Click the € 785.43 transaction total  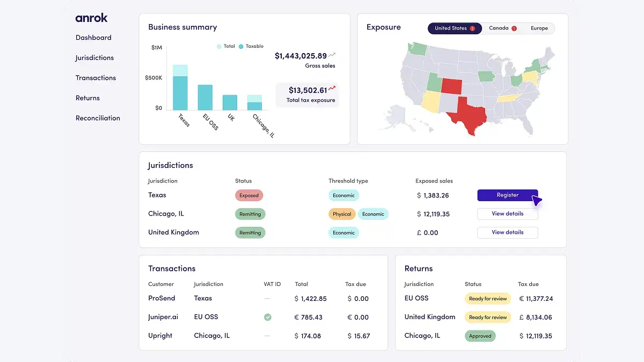click(309, 317)
